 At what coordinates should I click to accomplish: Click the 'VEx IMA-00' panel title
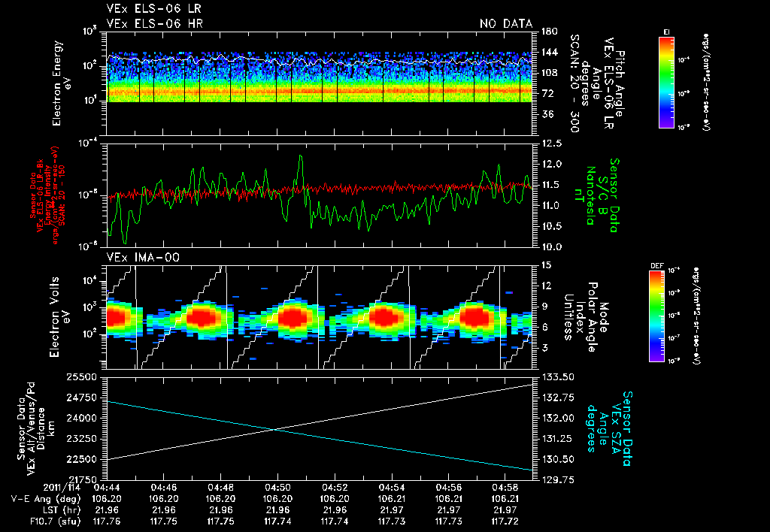(x=143, y=258)
